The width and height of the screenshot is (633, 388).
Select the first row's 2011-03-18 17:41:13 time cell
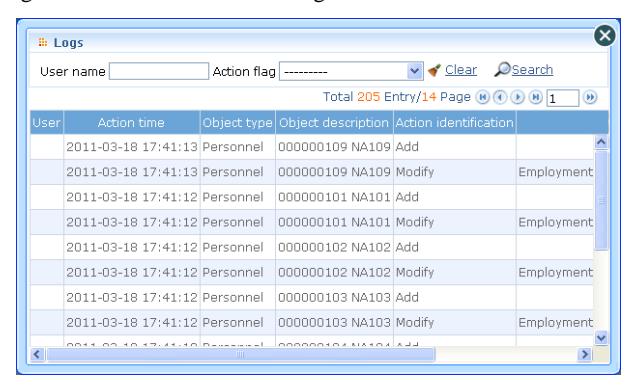tap(132, 147)
